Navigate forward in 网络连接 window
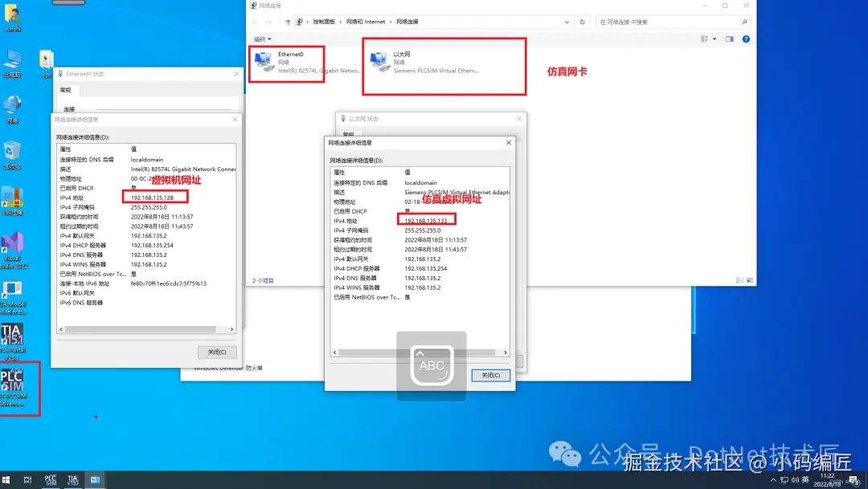The height and width of the screenshot is (489, 868). tap(268, 22)
